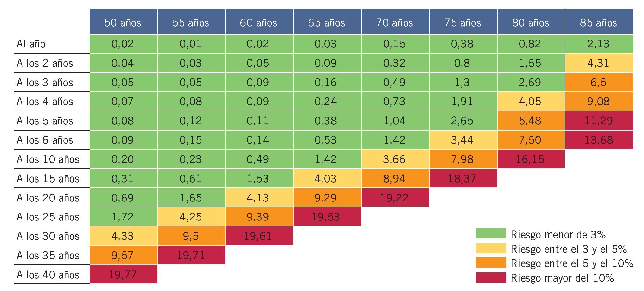Select the '50 años' column header

click(123, 22)
